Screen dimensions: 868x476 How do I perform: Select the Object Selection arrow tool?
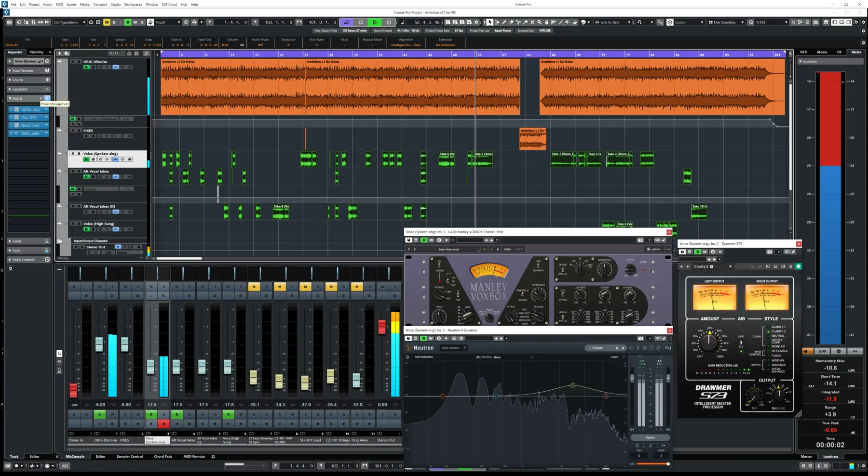click(490, 22)
